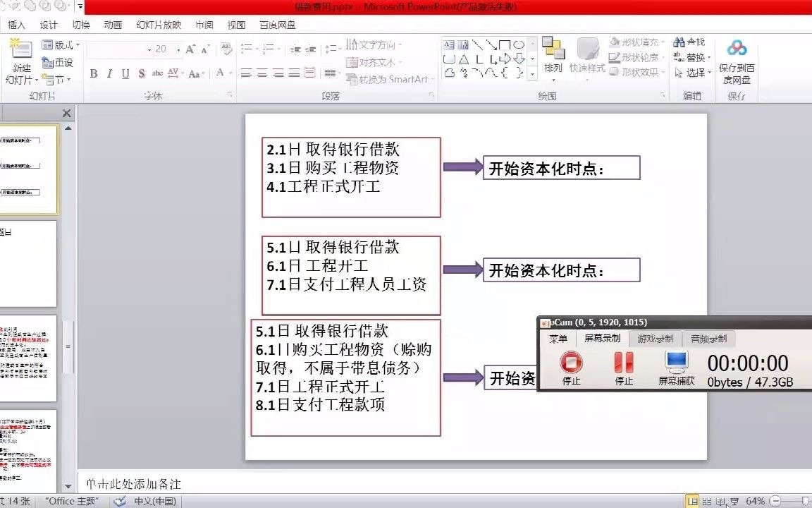Viewport: 812px width, 508px height.
Task: Click 新建幻灯片 to add a slide
Action: coord(20,60)
